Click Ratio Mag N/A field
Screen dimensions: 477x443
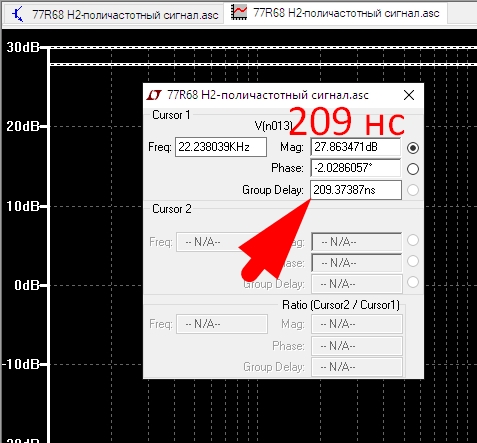(357, 324)
